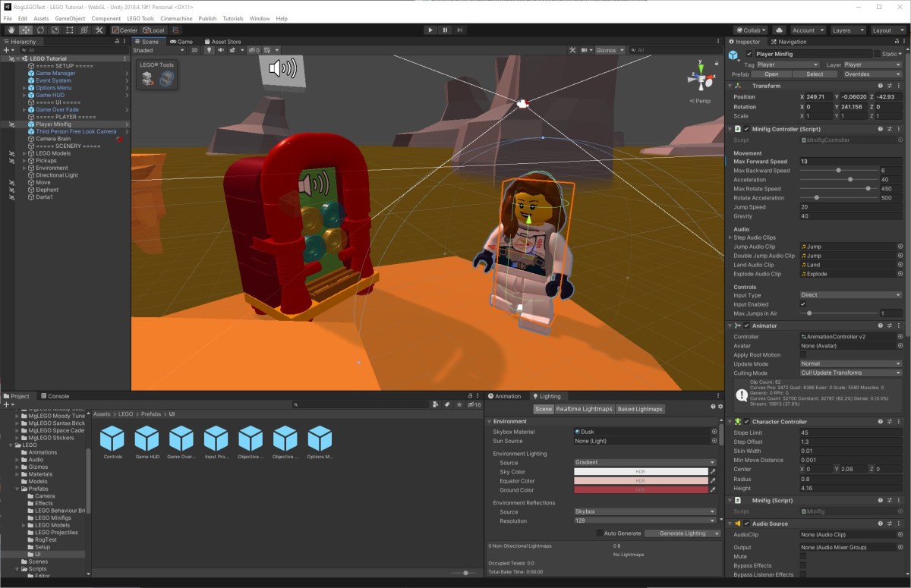Mute audio in the Scene view toolbar
911x588 pixels.
pyautogui.click(x=221, y=50)
